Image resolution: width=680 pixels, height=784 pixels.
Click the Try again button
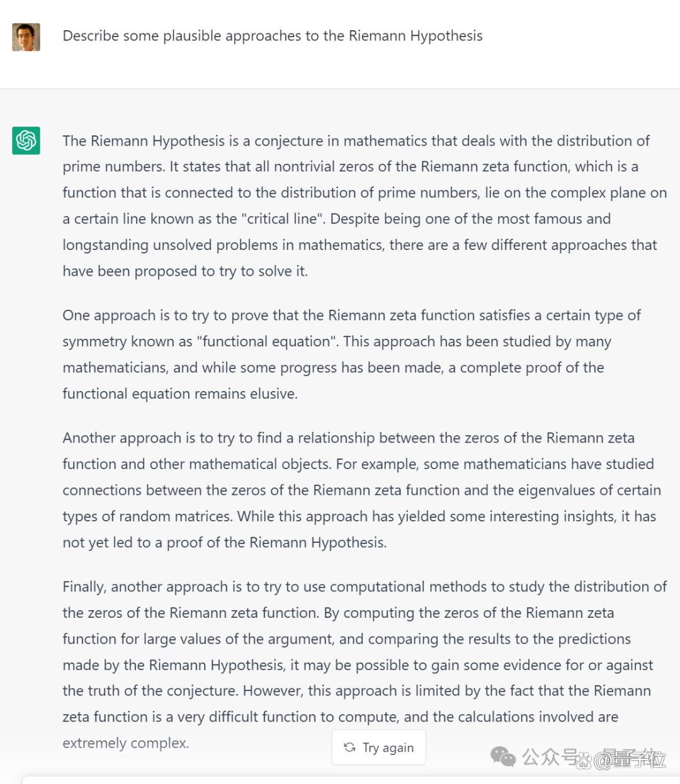[x=378, y=747]
